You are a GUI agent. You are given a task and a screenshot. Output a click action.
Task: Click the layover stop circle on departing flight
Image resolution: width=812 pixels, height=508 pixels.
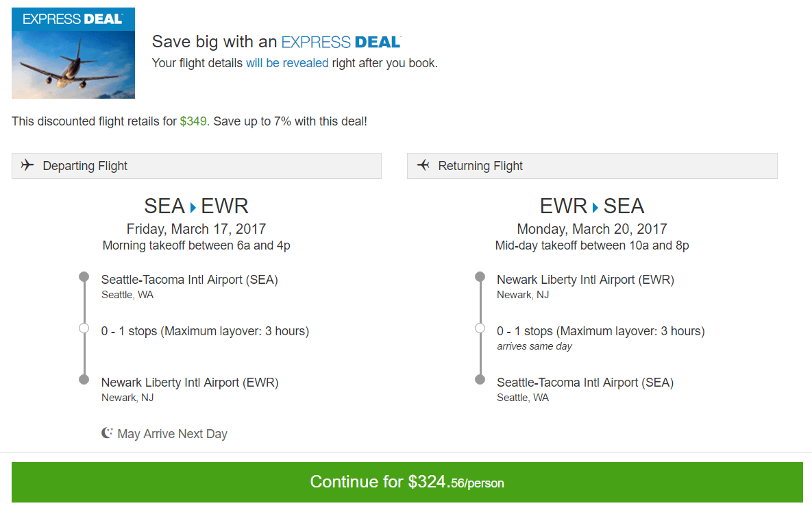click(84, 328)
